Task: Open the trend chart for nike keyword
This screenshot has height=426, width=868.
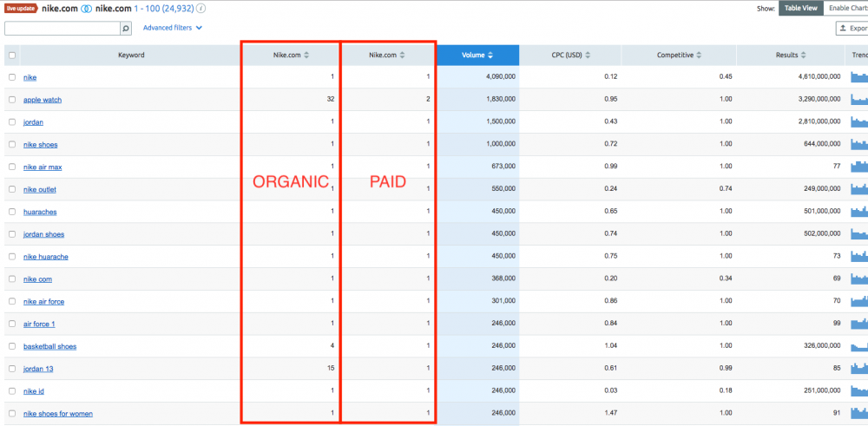Action: pos(859,76)
